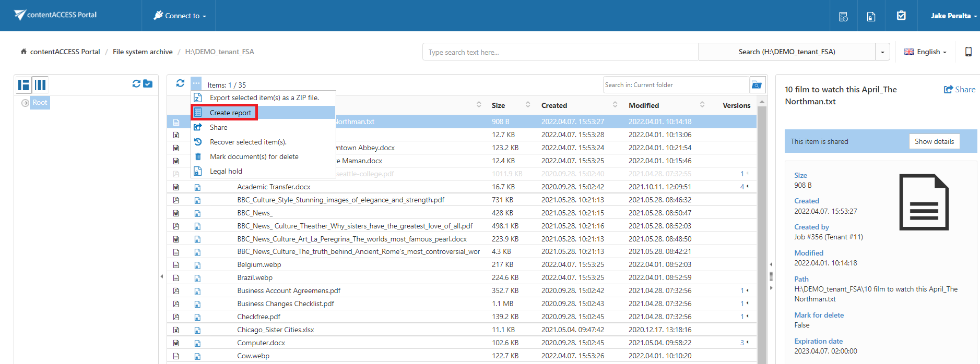Click the Show details button
The height and width of the screenshot is (364, 980).
point(934,141)
